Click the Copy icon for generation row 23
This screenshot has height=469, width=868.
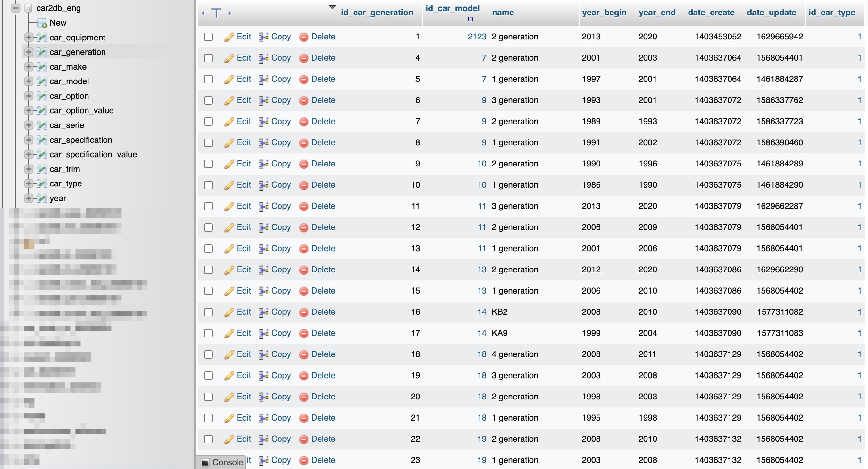pos(263,460)
